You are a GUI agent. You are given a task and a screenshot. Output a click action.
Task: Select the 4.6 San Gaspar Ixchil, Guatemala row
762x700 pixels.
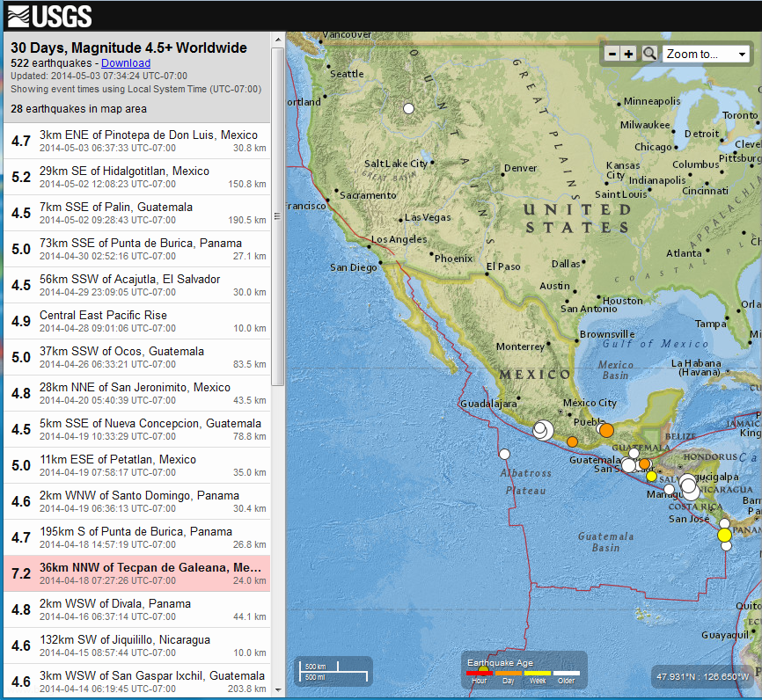(137, 680)
